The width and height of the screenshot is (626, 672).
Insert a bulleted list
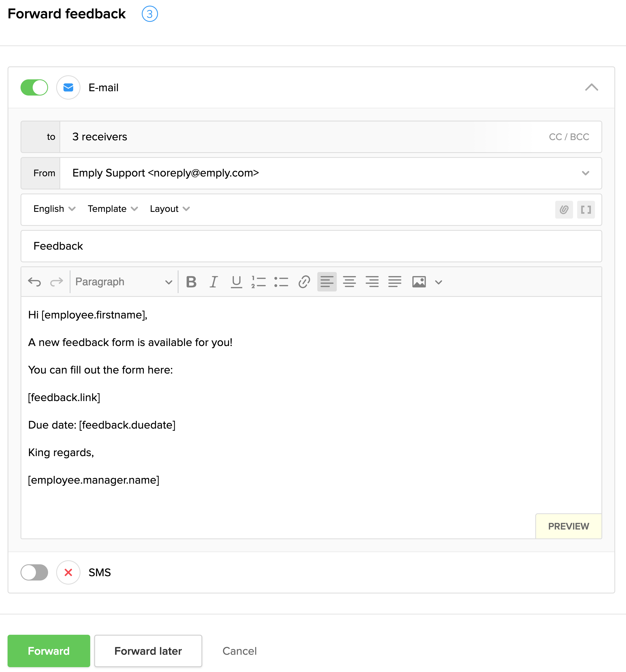pos(281,281)
